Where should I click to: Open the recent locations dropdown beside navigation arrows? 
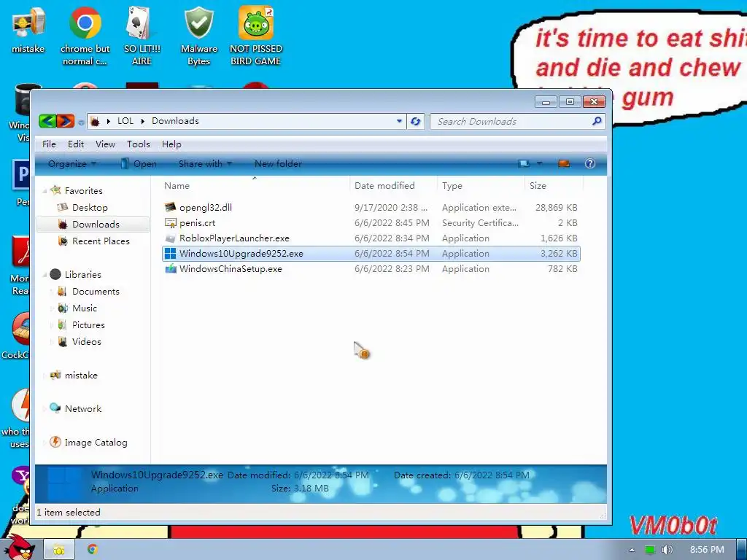click(x=81, y=122)
